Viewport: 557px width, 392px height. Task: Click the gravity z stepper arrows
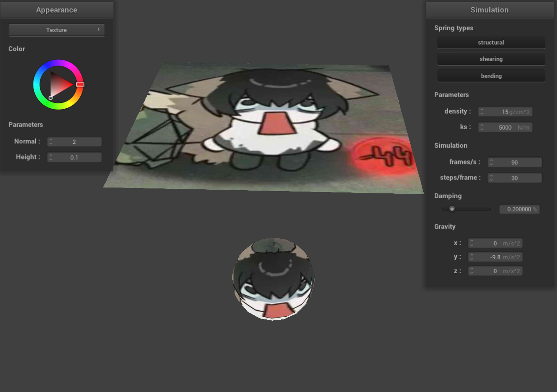pyautogui.click(x=471, y=271)
